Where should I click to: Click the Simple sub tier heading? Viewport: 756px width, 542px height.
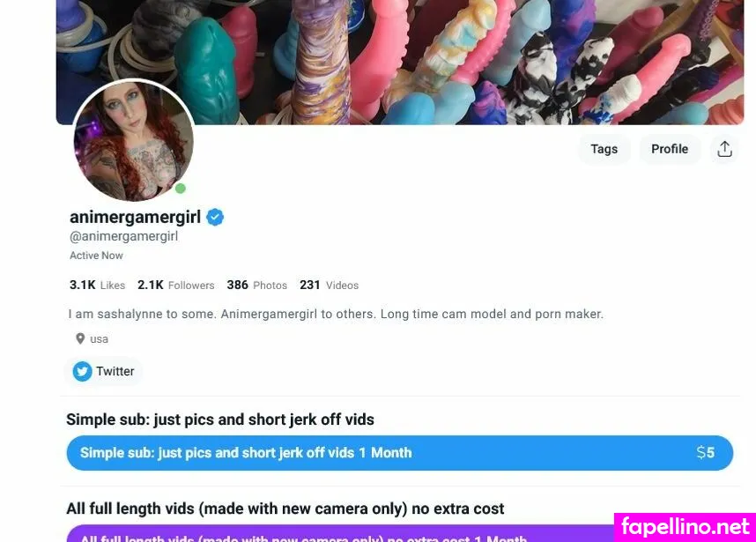coord(220,419)
